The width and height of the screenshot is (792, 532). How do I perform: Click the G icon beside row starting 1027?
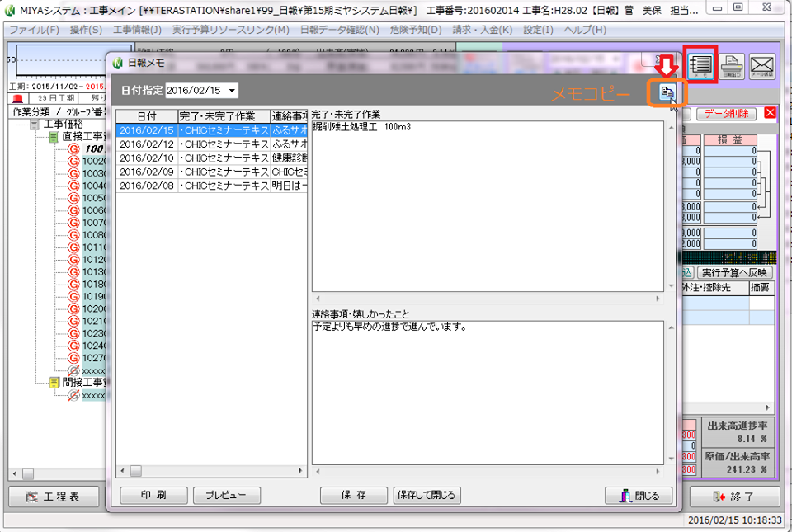73,358
